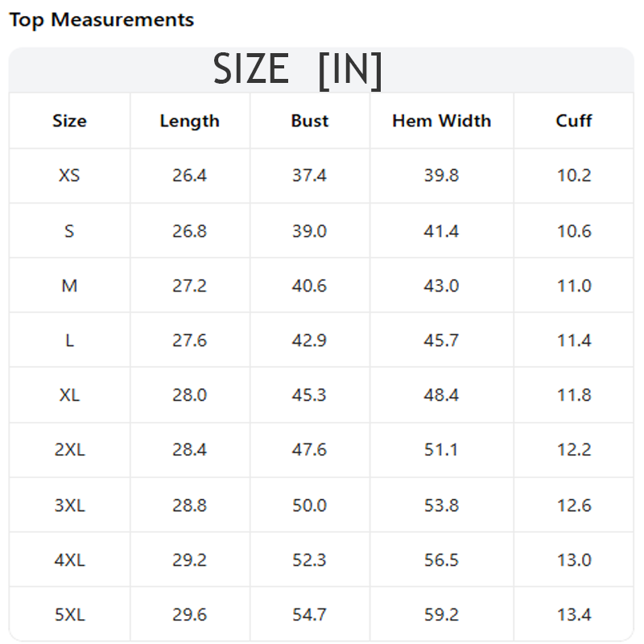Click the SIZE [IN] table header
Image resolution: width=644 pixels, height=644 pixels.
[298, 70]
